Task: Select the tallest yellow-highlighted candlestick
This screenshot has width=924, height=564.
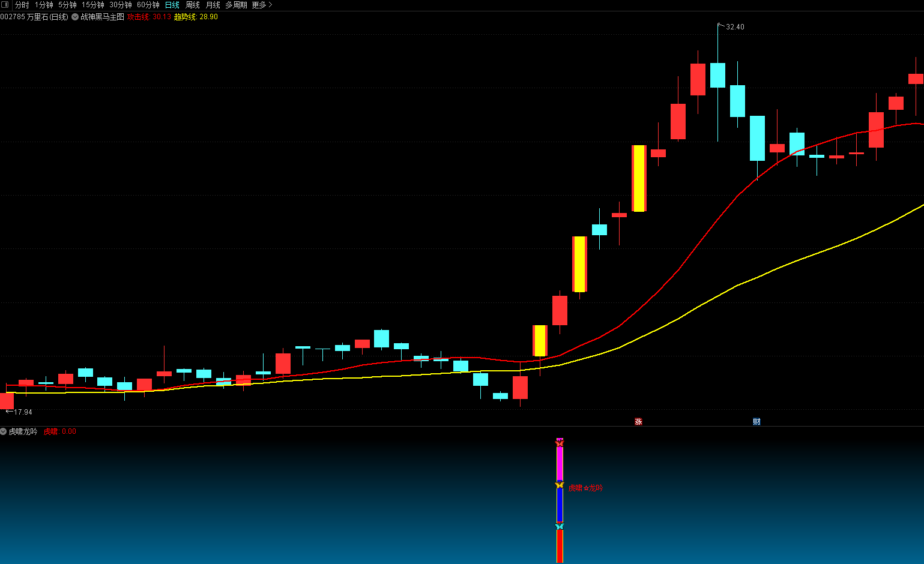Action: [639, 178]
